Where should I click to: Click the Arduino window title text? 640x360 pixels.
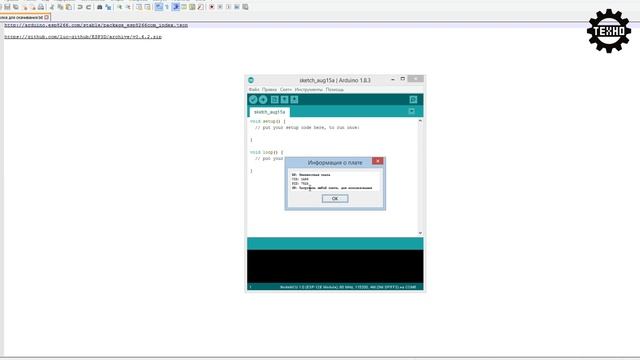(x=335, y=80)
